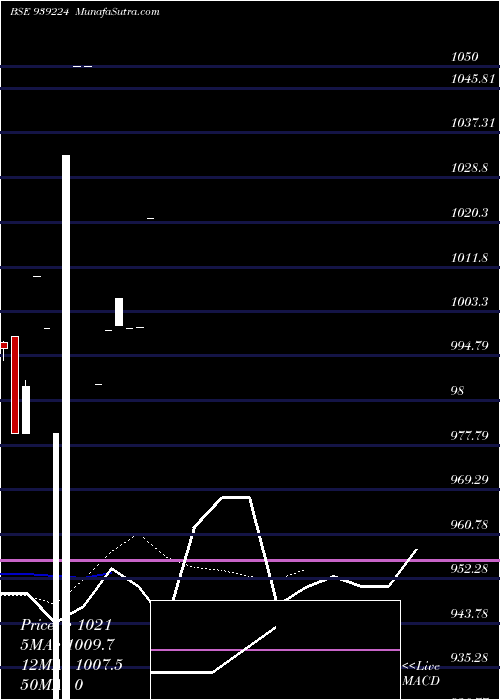Click the 994.79 price axis label
The width and height of the screenshot is (500, 700).
point(470,346)
